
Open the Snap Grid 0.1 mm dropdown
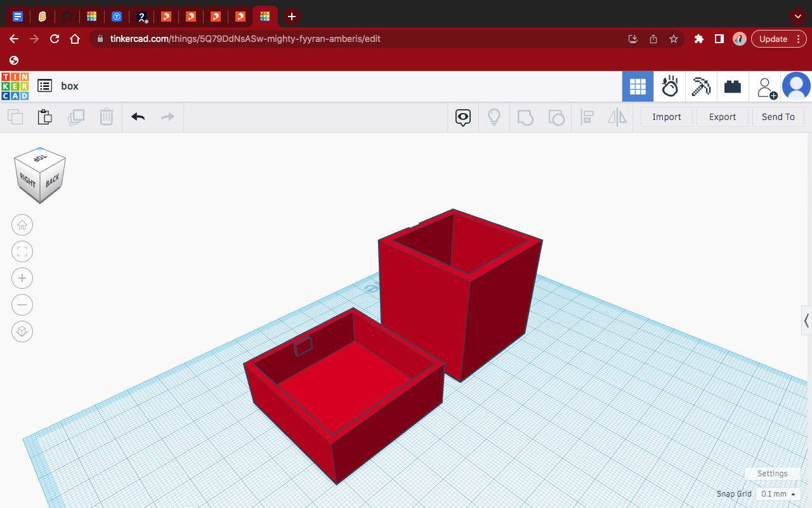778,494
